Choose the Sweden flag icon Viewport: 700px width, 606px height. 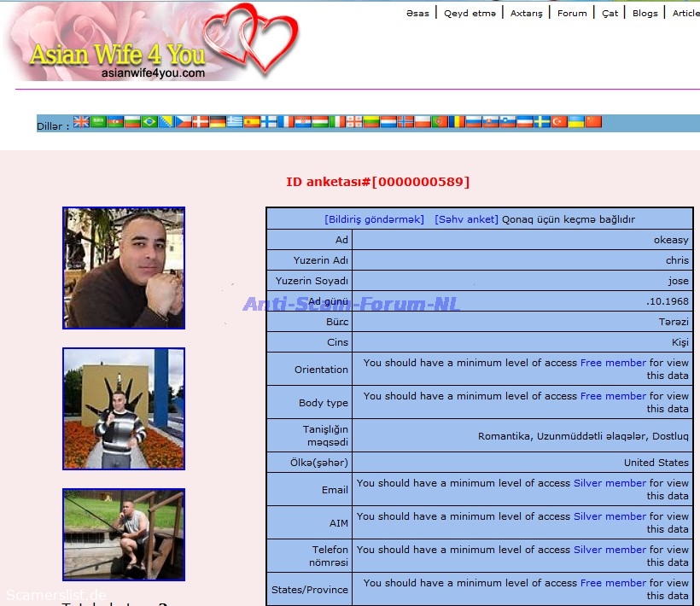(542, 122)
